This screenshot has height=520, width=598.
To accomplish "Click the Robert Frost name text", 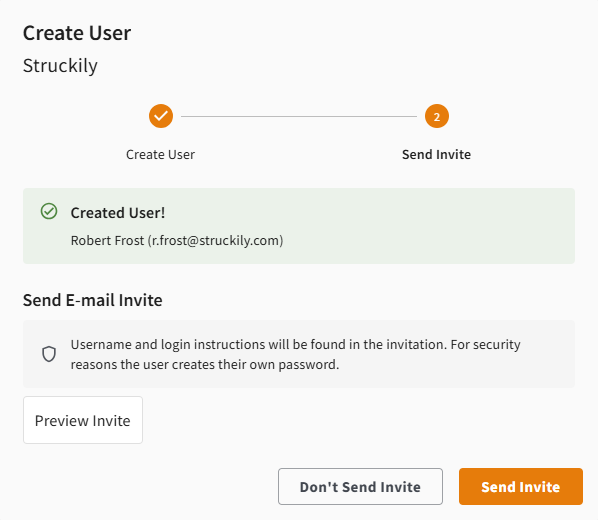I will (x=108, y=241).
